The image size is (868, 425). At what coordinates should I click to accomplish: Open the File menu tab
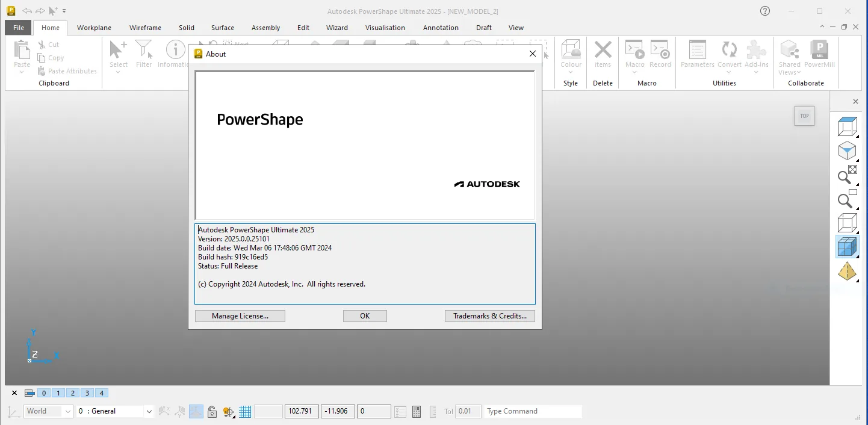tap(19, 28)
